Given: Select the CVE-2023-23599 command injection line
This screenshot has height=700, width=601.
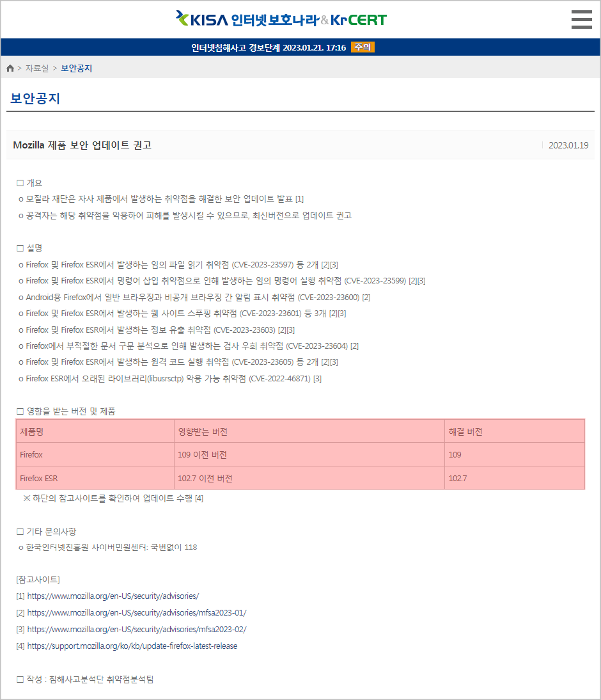Looking at the screenshot, I should (x=222, y=281).
